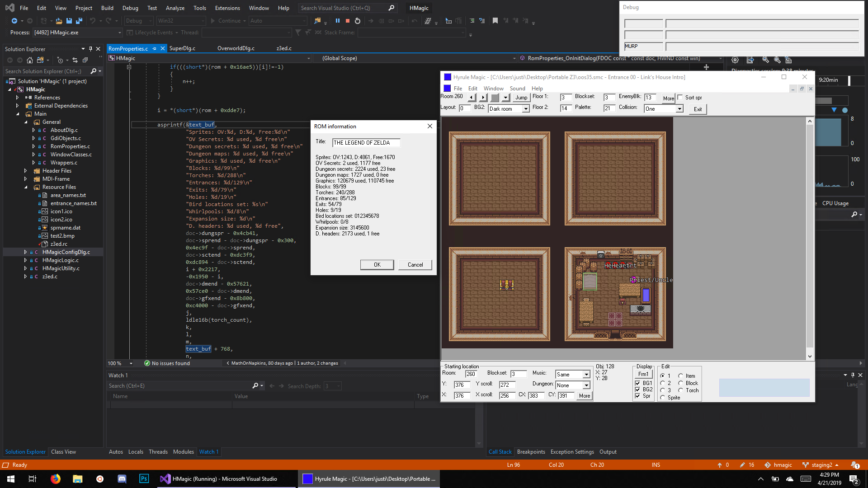Viewport: 868px width, 488px height.
Task: Open the Analyze menu in Visual Studio
Action: (x=175, y=8)
